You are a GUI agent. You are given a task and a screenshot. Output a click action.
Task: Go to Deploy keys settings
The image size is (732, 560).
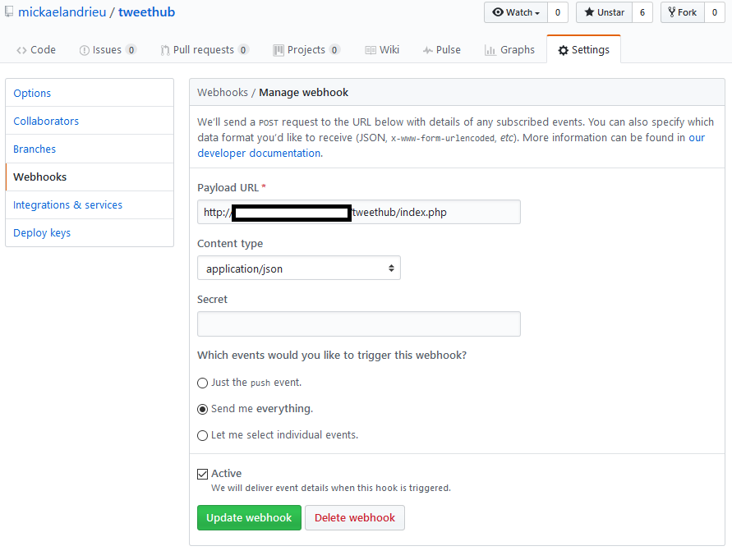pos(42,233)
